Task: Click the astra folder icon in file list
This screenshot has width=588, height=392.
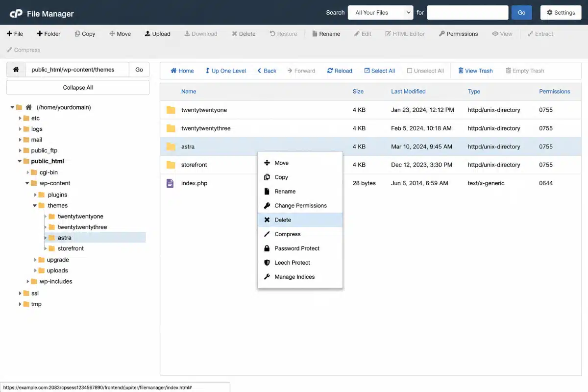Action: (171, 147)
